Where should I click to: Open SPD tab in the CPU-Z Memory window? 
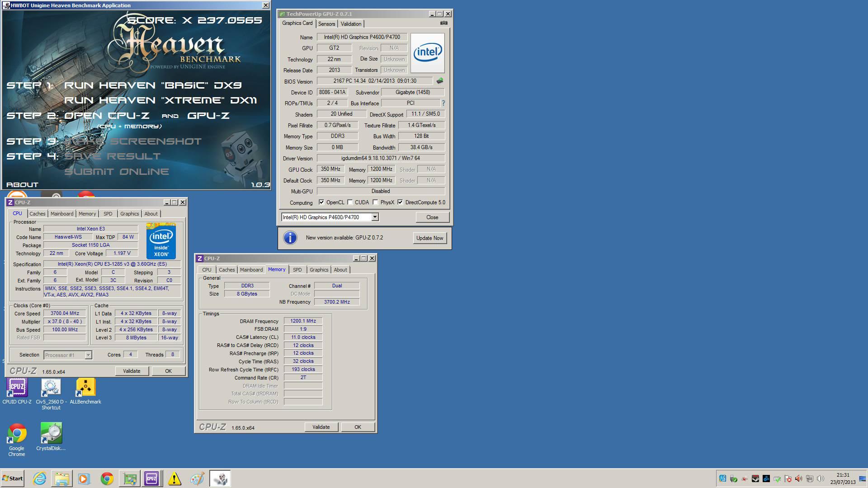pyautogui.click(x=297, y=270)
